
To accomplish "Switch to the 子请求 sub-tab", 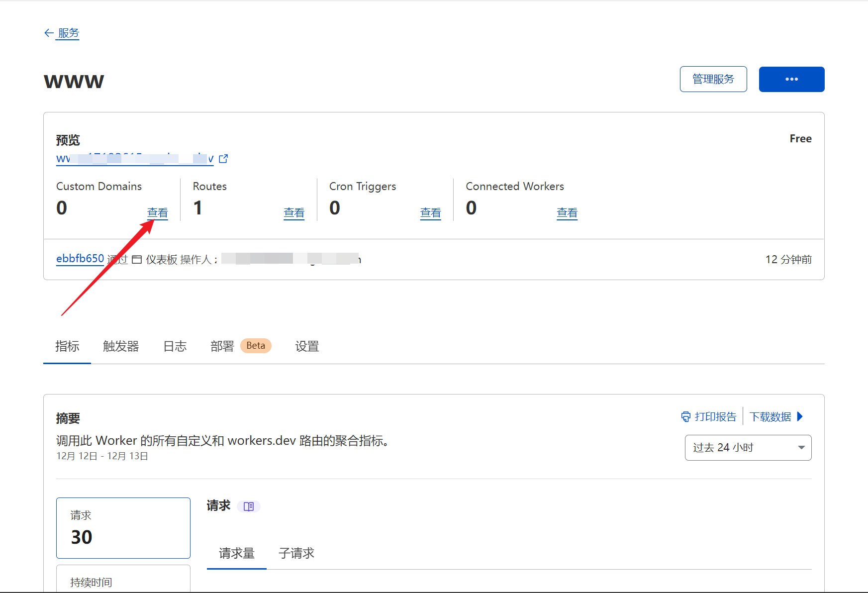I will 296,553.
